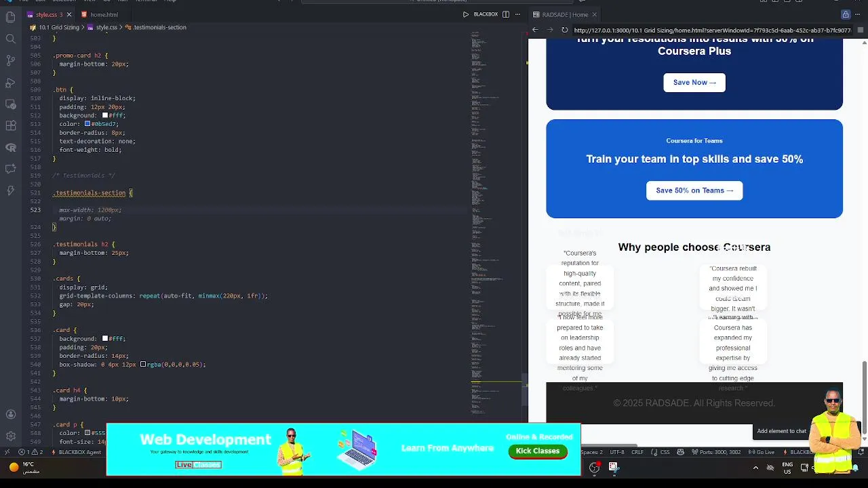Click the Coursera for Teams label

pos(694,141)
